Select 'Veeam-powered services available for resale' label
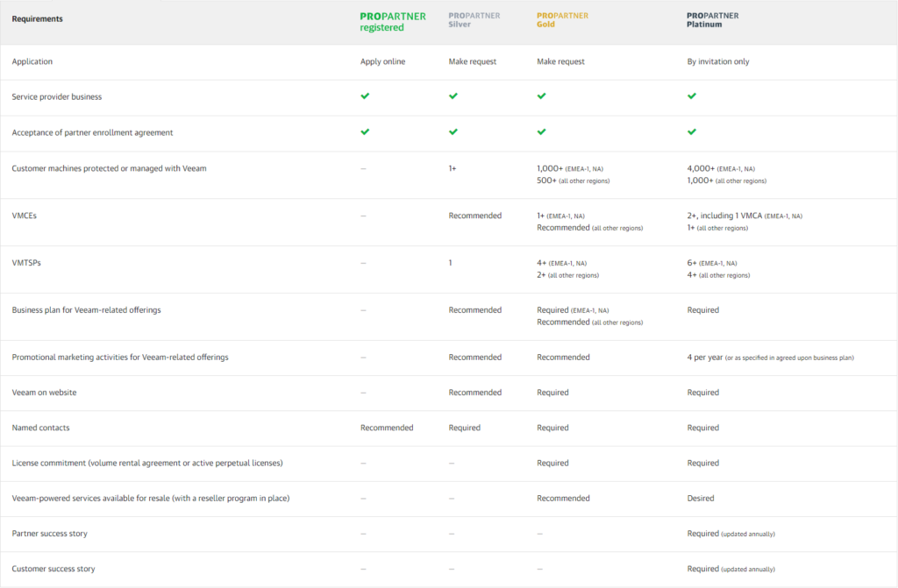The image size is (898, 588). pos(151,498)
